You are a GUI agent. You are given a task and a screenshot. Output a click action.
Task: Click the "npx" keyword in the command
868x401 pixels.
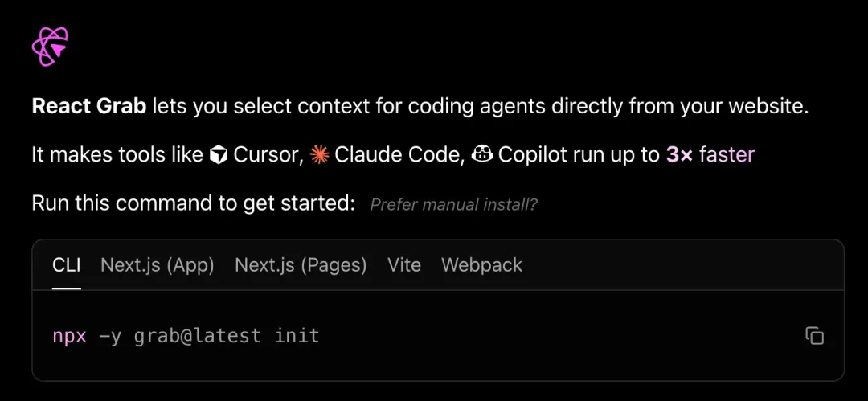click(69, 336)
